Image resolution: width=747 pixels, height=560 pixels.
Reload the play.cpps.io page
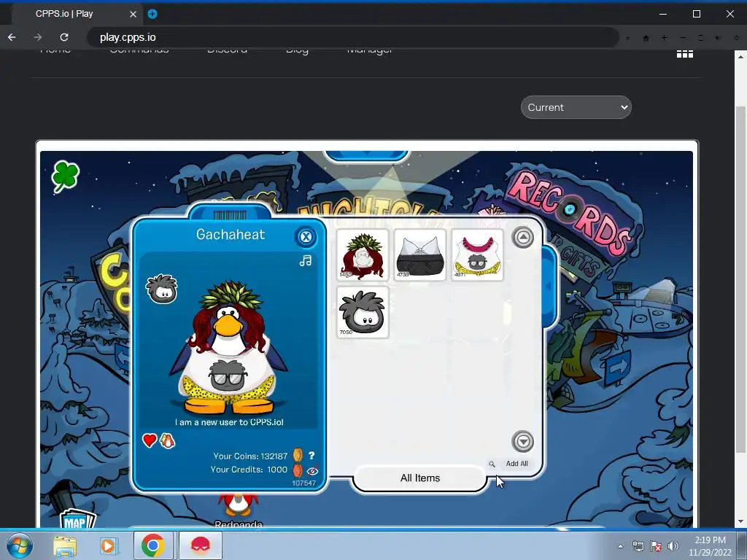64,37
